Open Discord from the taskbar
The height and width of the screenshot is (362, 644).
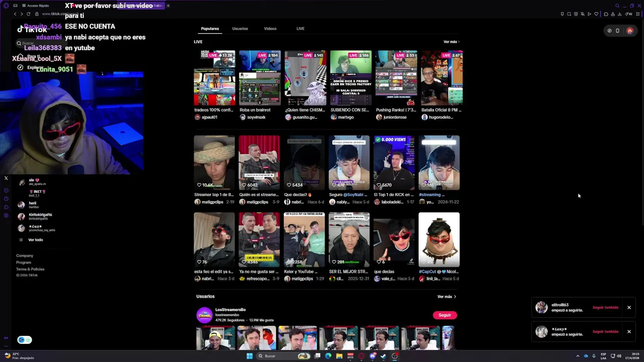point(372,356)
